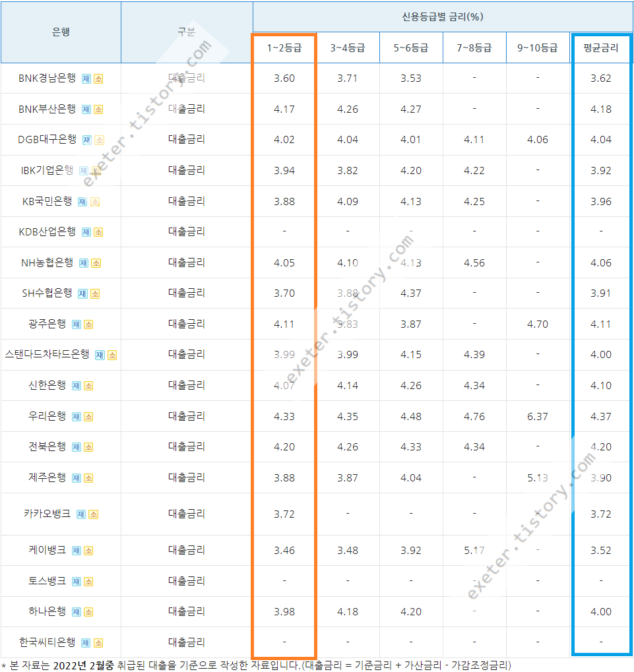634x672 pixels.
Task: Click the bank name 한국씨티은행
Action: pyautogui.click(x=47, y=642)
